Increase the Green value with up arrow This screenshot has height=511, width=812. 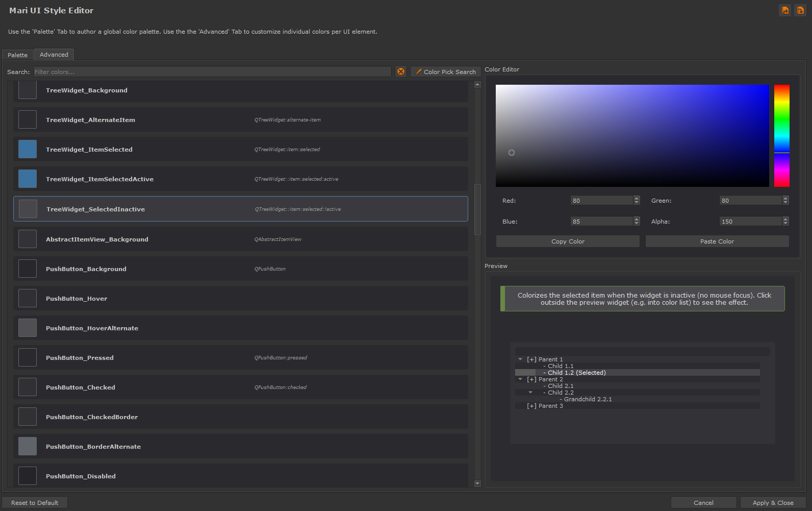(x=785, y=199)
